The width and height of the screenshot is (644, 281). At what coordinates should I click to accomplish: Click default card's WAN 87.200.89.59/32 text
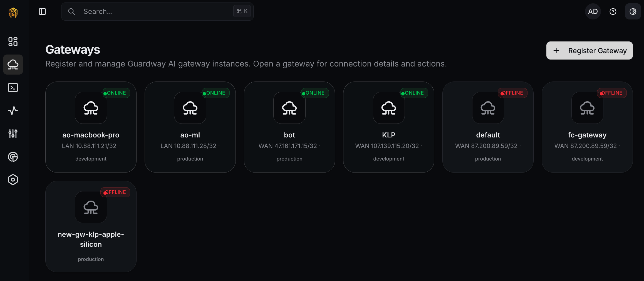486,146
